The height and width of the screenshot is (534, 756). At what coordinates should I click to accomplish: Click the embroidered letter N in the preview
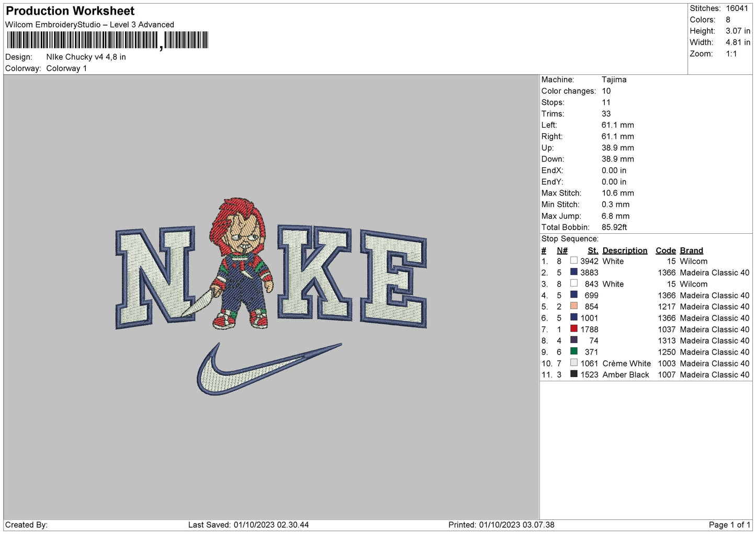[x=154, y=278]
